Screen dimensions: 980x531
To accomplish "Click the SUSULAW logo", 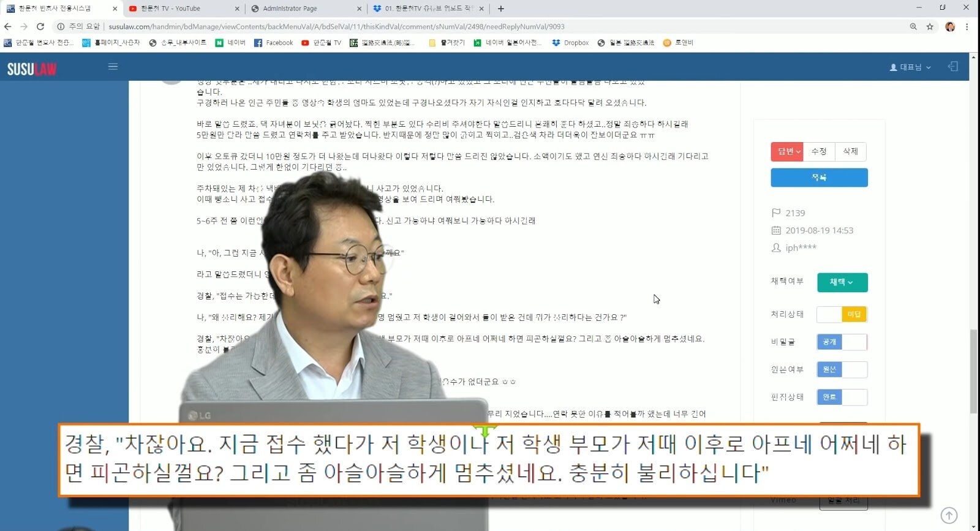I will (x=32, y=69).
